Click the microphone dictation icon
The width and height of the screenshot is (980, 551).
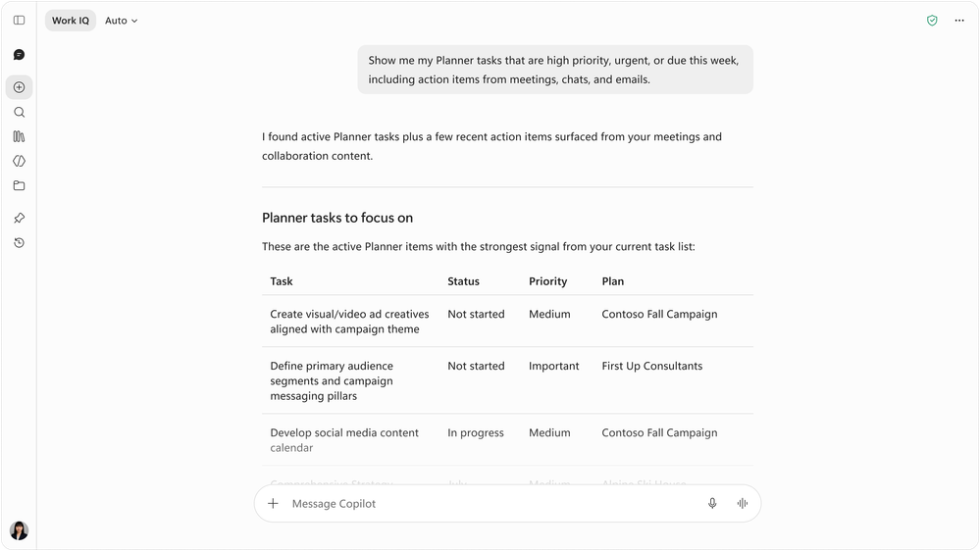coord(712,504)
